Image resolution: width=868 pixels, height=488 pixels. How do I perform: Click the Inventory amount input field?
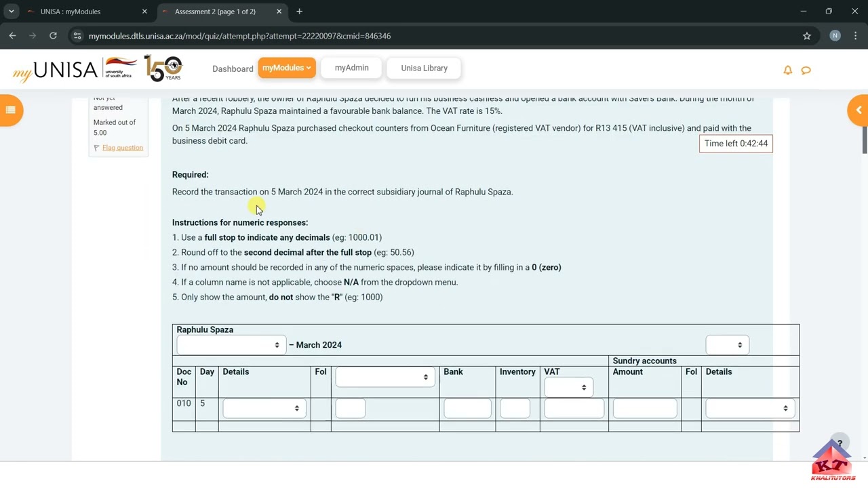515,408
